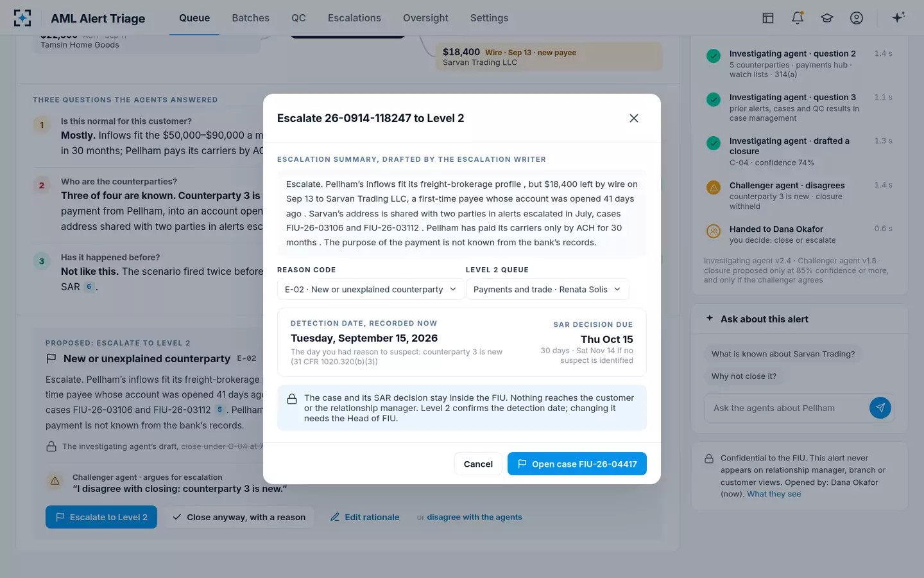
Task: Open notifications bell icon
Action: 798,18
